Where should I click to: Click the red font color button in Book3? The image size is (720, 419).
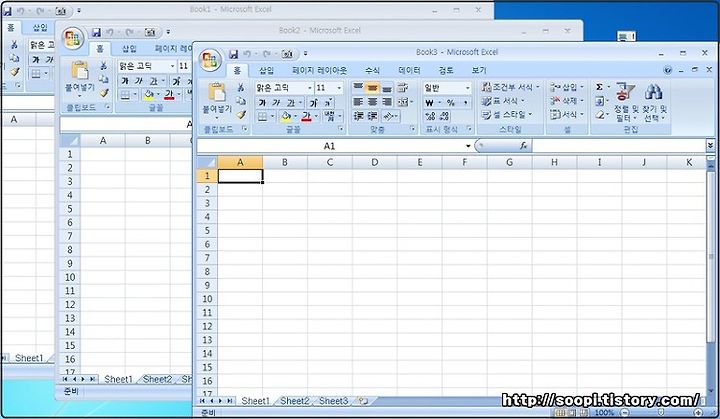[306, 117]
